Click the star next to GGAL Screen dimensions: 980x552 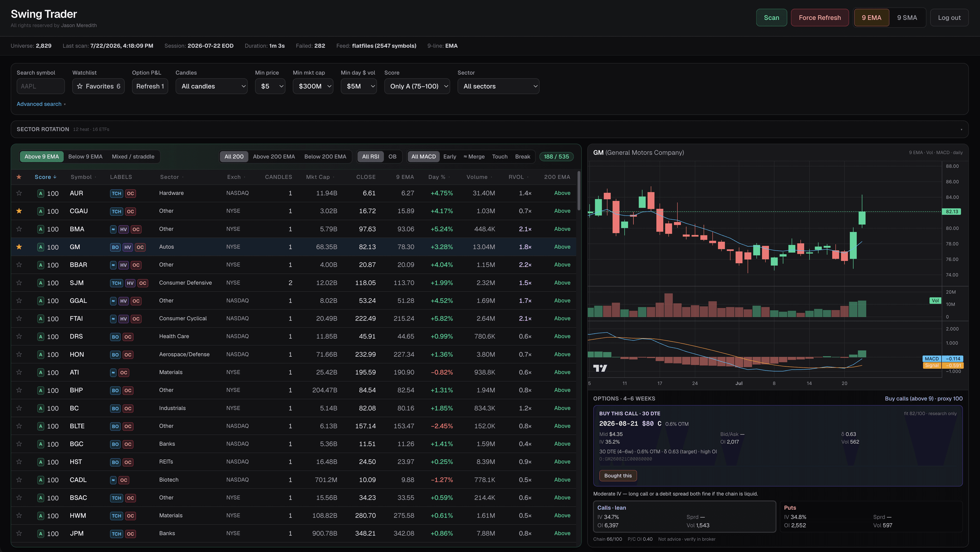(19, 300)
